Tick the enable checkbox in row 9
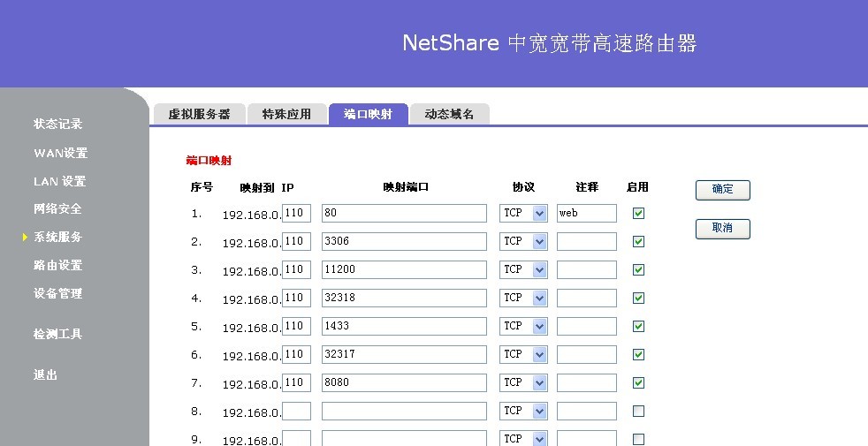Viewport: 868px width, 446px height. pyautogui.click(x=638, y=439)
